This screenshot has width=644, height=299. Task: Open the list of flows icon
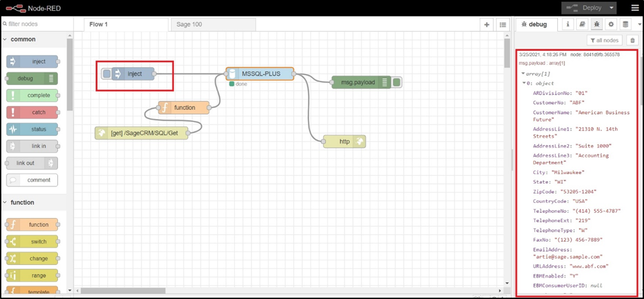503,24
